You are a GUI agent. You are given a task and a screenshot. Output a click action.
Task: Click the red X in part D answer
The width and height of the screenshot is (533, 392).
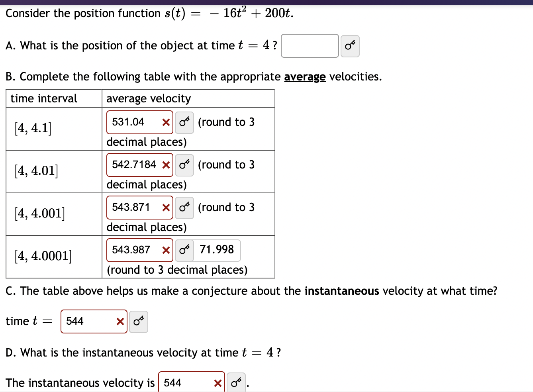coord(218,383)
